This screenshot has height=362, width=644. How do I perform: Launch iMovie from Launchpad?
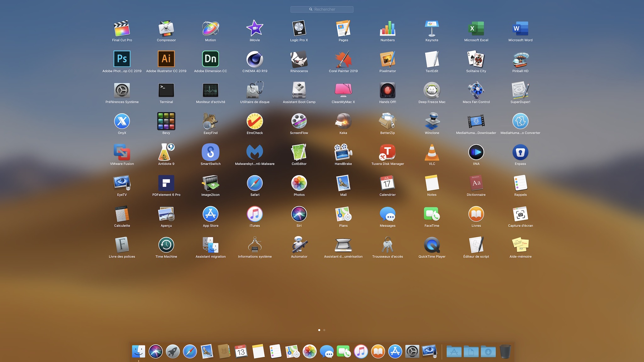coord(255,29)
